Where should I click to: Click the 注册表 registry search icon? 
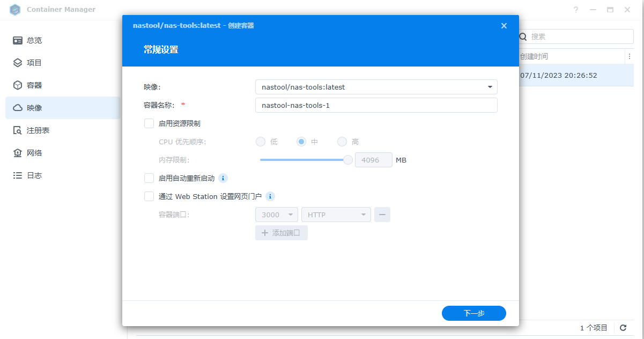pyautogui.click(x=18, y=130)
